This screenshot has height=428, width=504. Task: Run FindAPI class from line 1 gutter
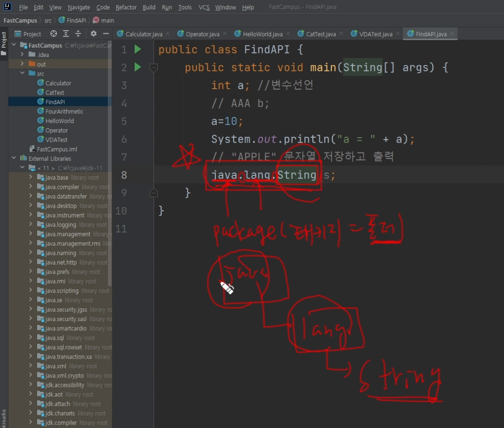pyautogui.click(x=138, y=49)
